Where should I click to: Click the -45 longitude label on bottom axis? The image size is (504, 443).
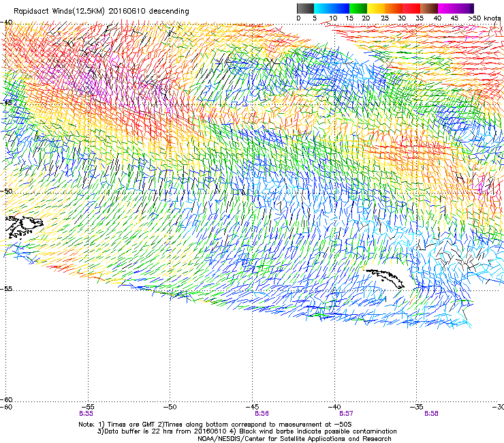252,407
